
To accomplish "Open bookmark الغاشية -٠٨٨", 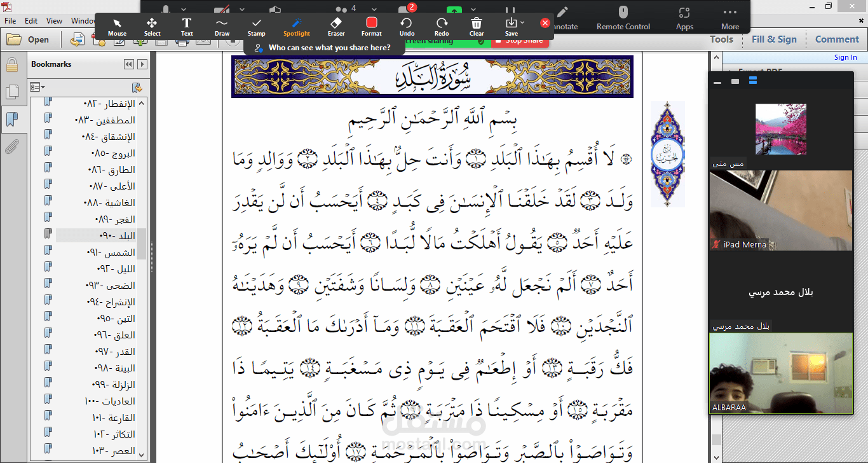I will (x=109, y=203).
